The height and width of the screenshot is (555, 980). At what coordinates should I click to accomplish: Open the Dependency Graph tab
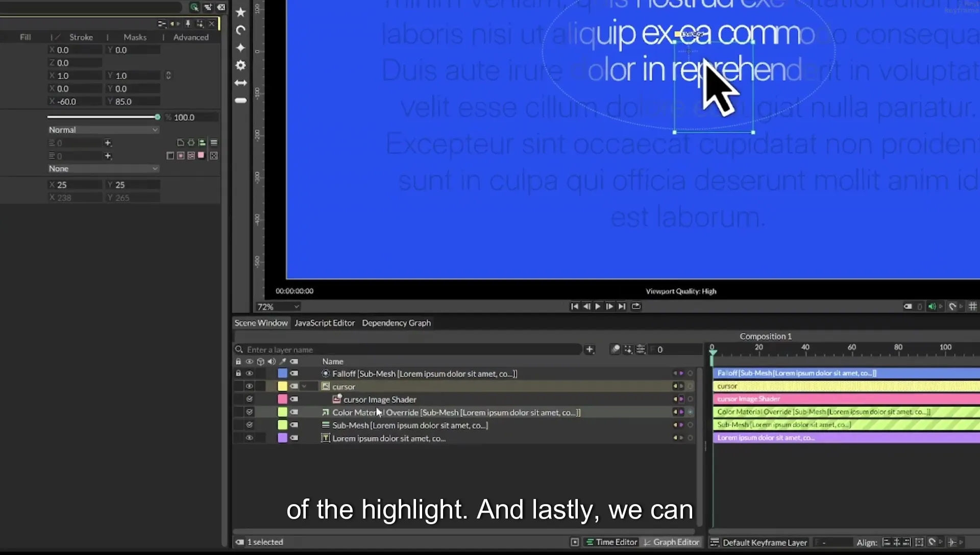(x=397, y=323)
